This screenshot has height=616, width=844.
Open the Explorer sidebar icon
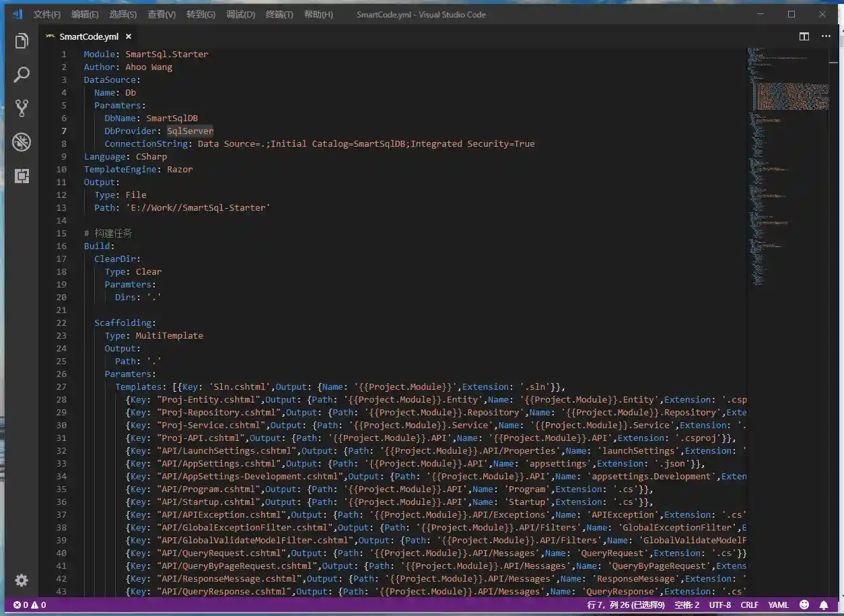22,41
